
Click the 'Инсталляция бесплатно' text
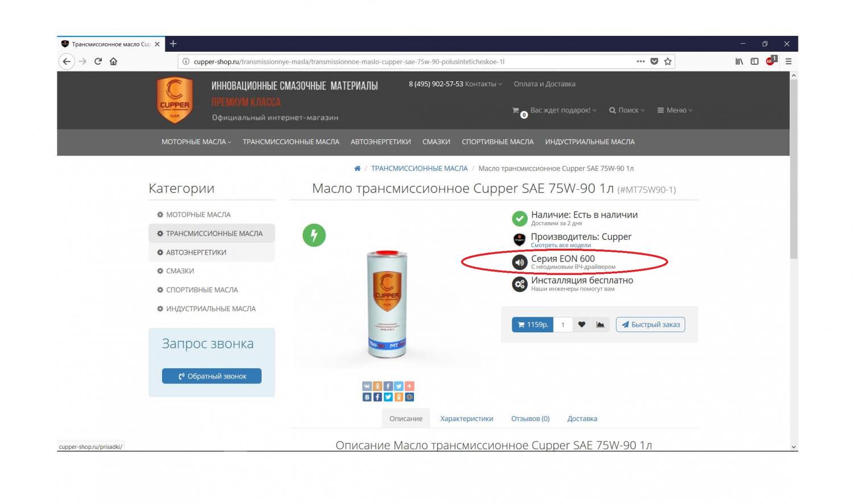pyautogui.click(x=582, y=280)
